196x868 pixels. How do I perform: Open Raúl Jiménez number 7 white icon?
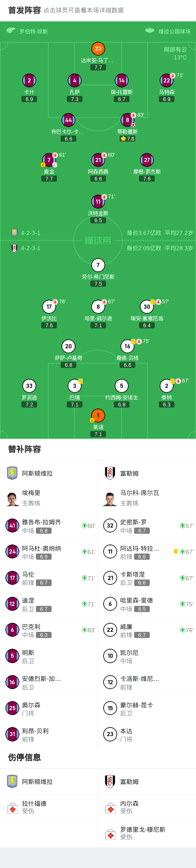[98, 265]
